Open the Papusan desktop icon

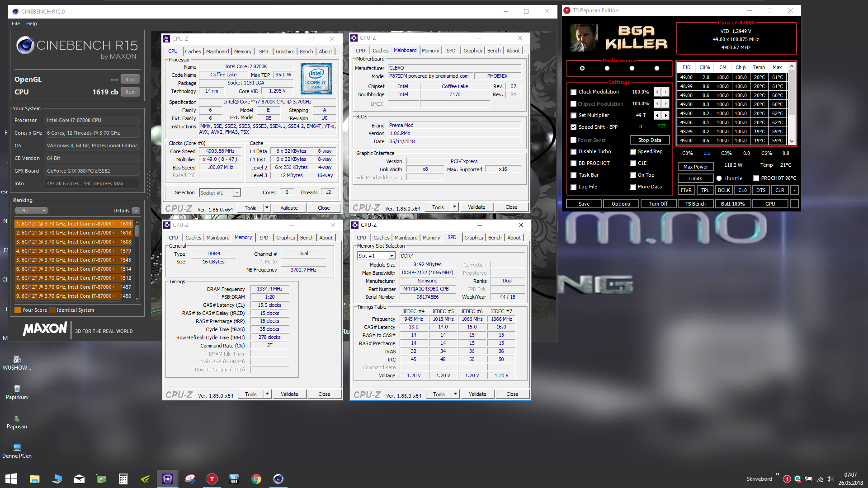[17, 422]
